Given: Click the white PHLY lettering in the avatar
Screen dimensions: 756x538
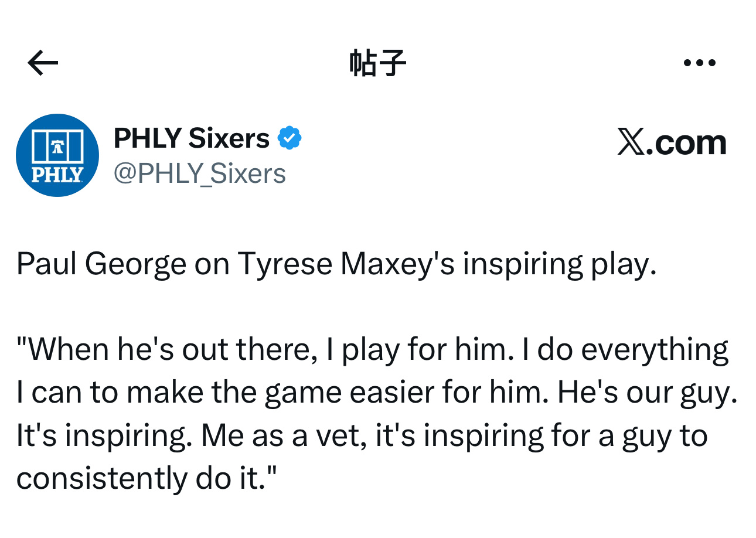Looking at the screenshot, I should (x=57, y=175).
